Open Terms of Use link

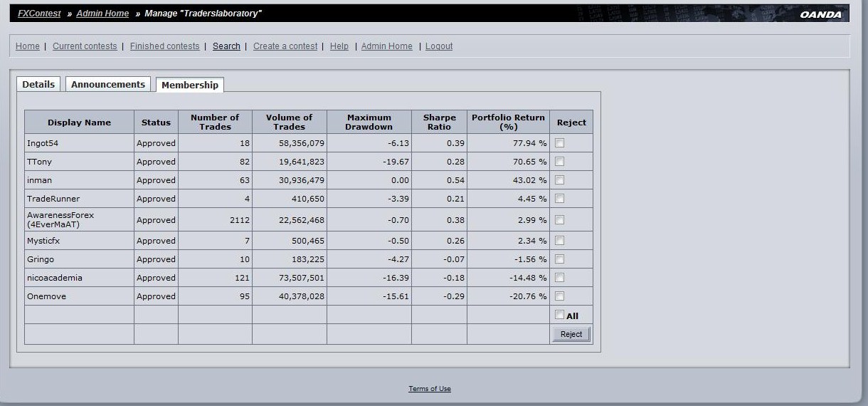(x=430, y=389)
